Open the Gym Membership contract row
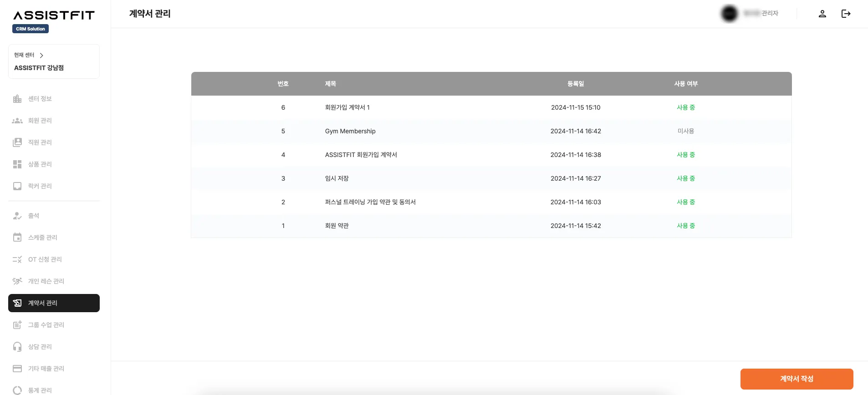 point(491,131)
